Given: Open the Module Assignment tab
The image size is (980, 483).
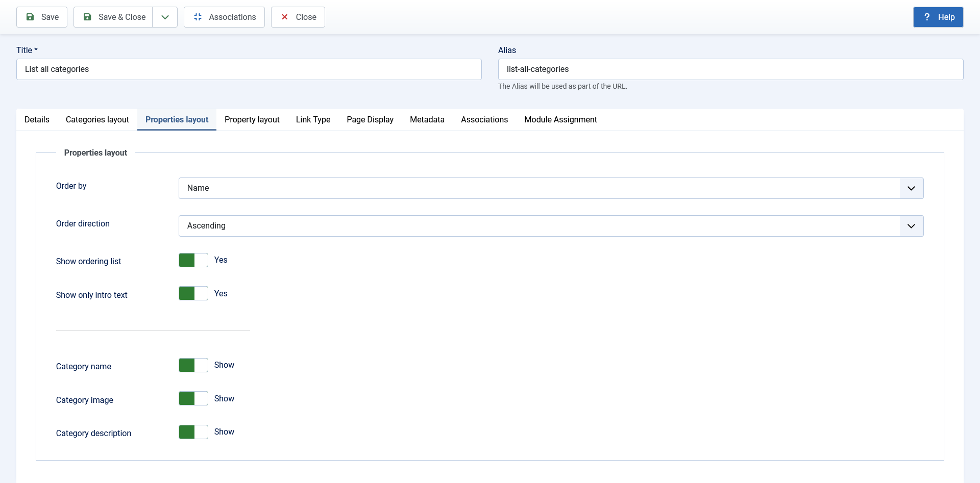Looking at the screenshot, I should coord(560,119).
